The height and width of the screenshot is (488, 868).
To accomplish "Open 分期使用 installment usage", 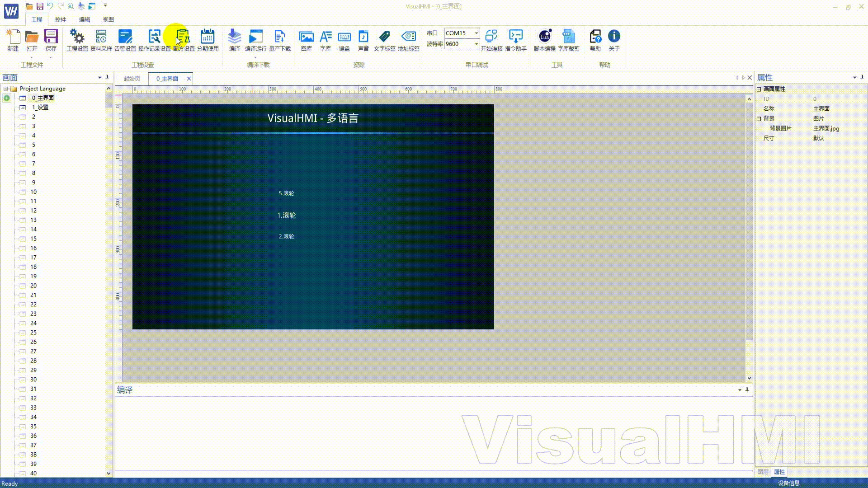I will (x=208, y=40).
